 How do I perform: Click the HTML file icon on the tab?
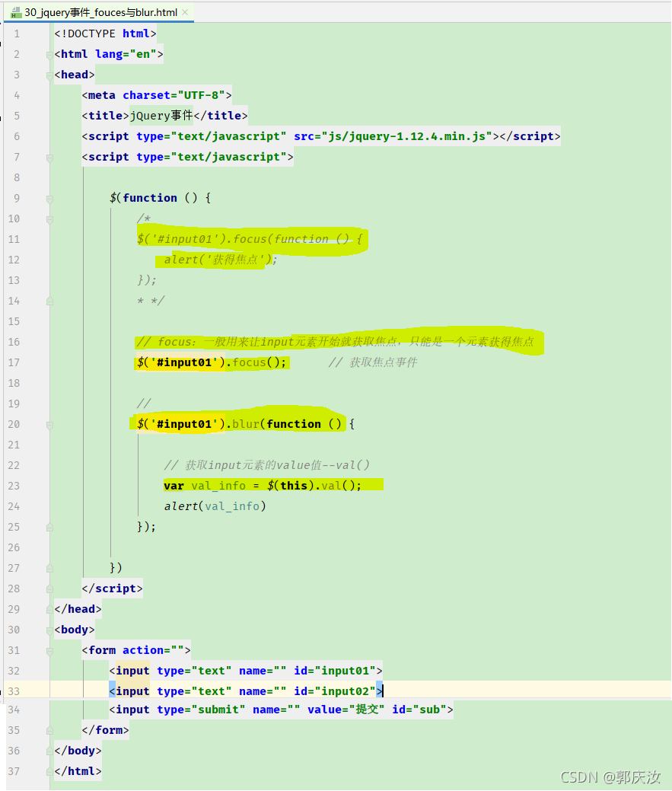16,13
